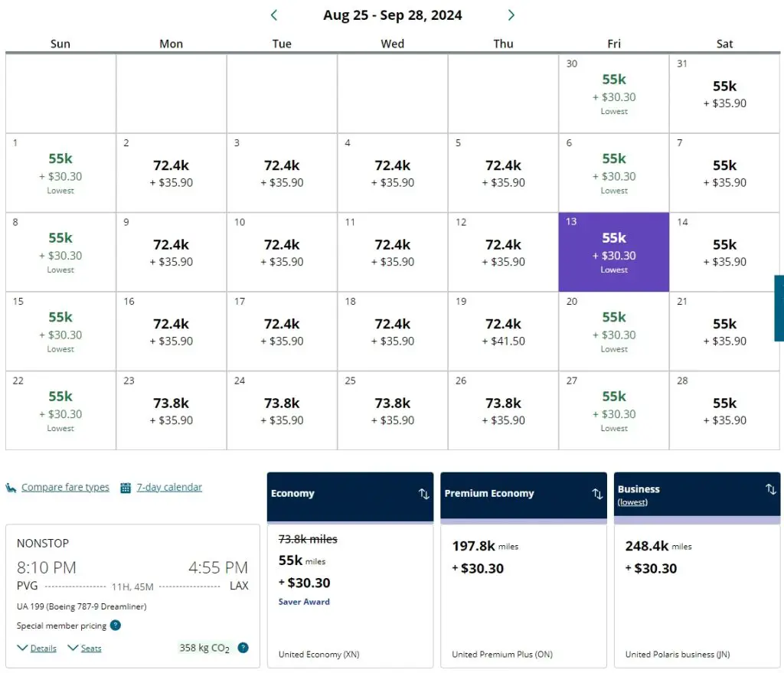This screenshot has width=784, height=673.
Task: Click the seat icon beside Compare fare types
Action: tap(11, 488)
